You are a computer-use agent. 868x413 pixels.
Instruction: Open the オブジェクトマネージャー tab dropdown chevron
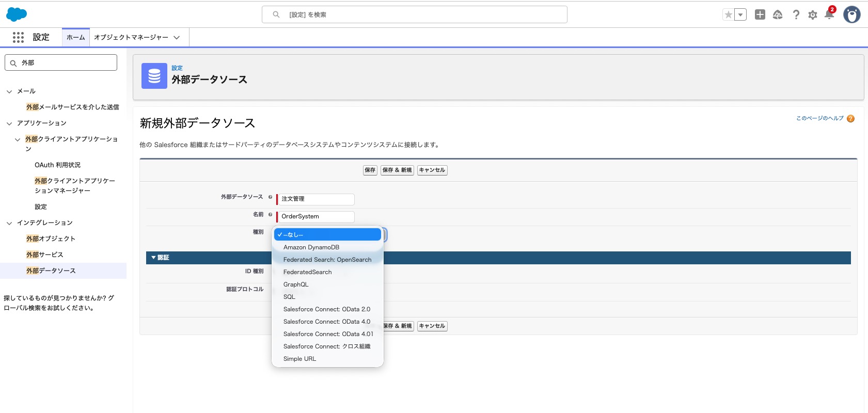(x=177, y=37)
